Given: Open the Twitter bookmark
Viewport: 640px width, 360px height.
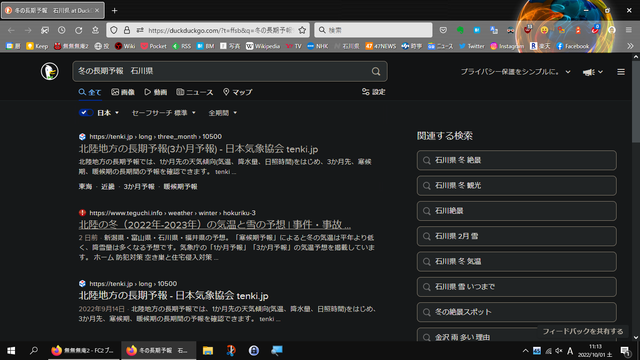Looking at the screenshot, I should point(471,46).
